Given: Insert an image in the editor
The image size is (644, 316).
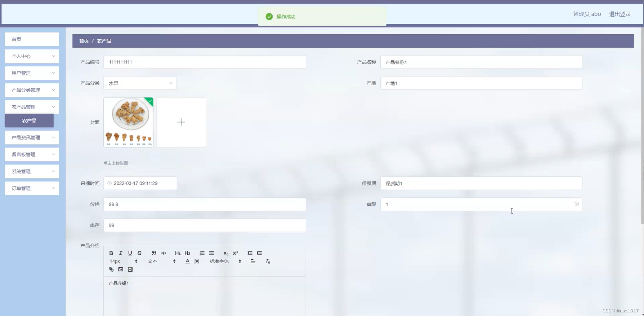Looking at the screenshot, I should click(x=121, y=269).
